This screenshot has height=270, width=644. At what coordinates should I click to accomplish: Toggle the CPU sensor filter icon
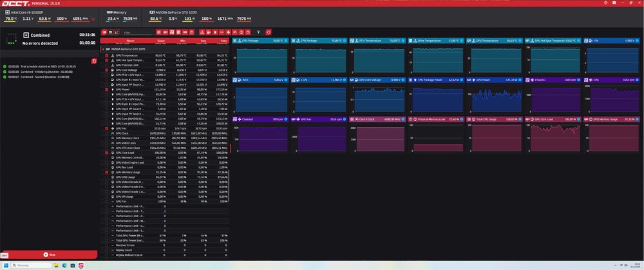[x=159, y=32]
